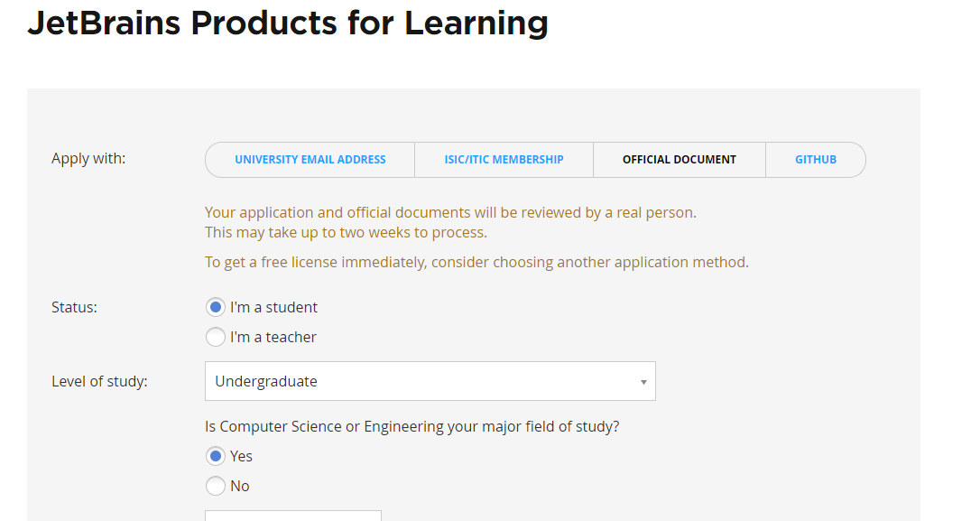Click the "Apply with:" label

click(88, 159)
